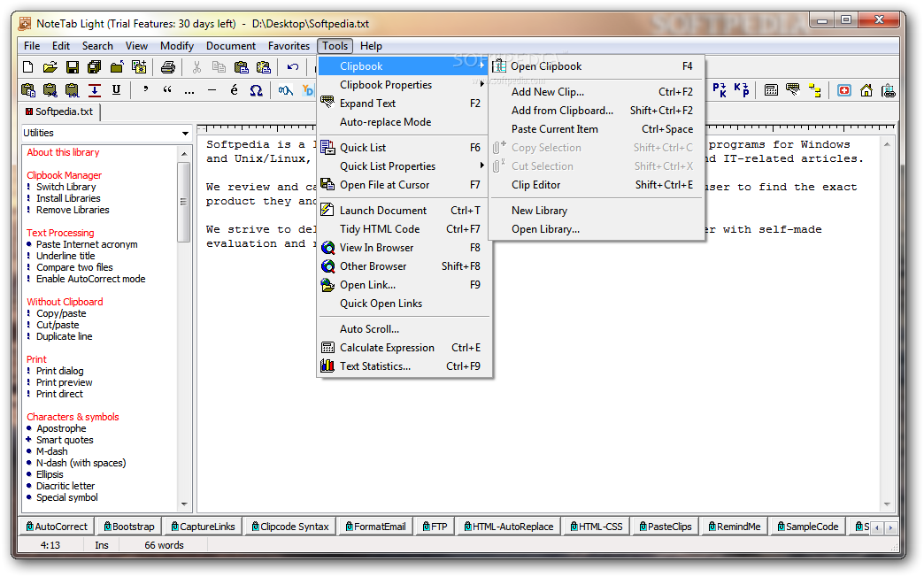Click the Undo arrow icon
This screenshot has width=924, height=577.
coord(293,67)
